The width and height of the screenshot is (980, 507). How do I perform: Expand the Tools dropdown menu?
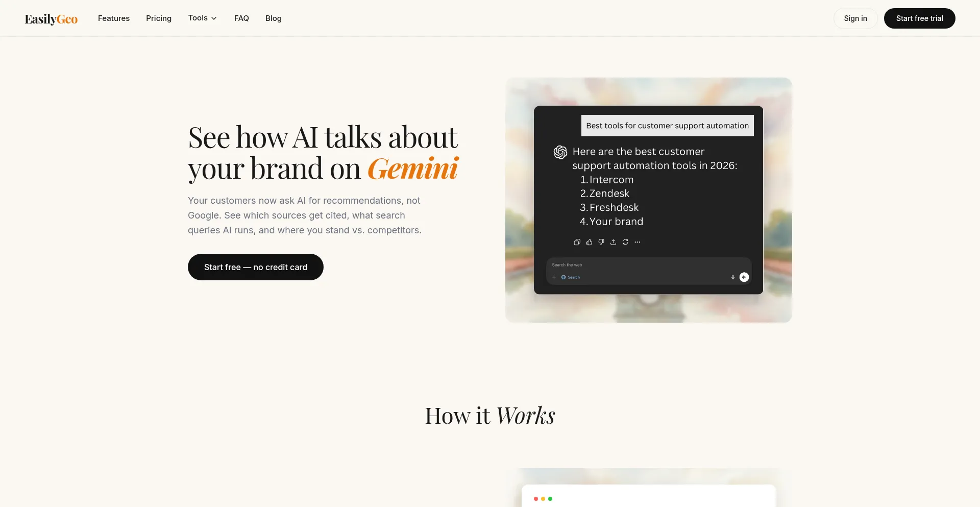(203, 18)
